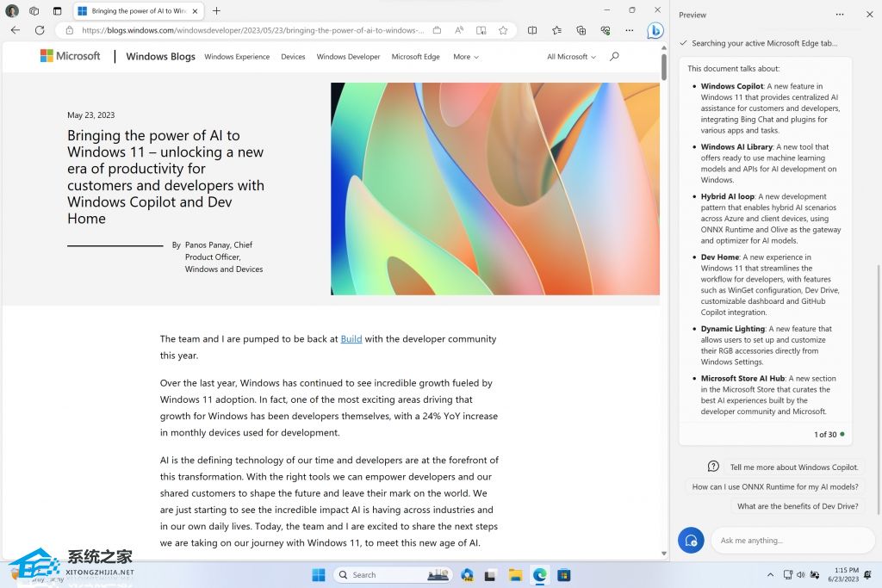This screenshot has width=882, height=588.
Task: Start a new topic with the compose icon
Action: coord(691,540)
